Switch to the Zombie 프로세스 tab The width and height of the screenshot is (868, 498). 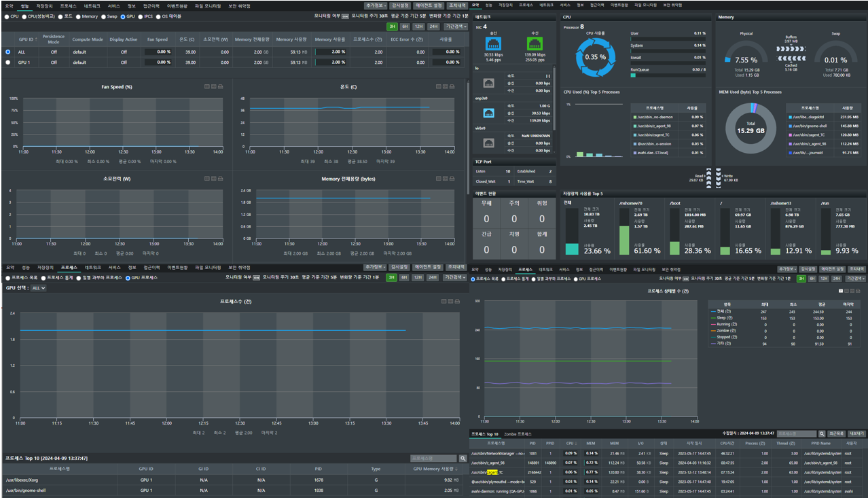coord(518,433)
